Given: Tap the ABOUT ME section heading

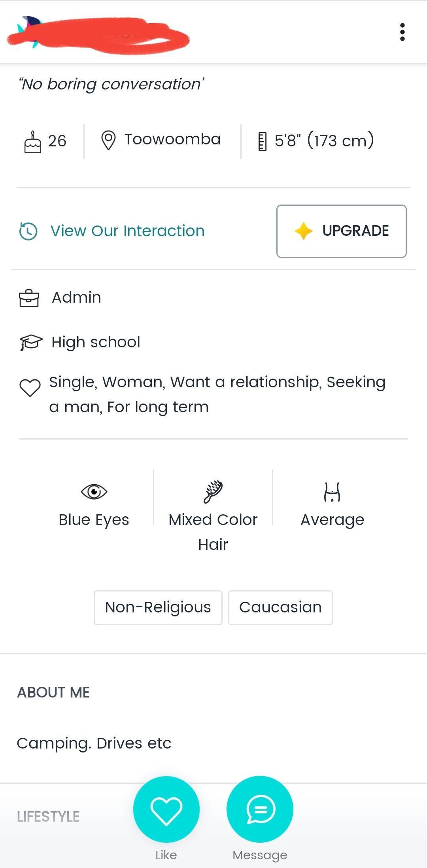Looking at the screenshot, I should pos(53,692).
